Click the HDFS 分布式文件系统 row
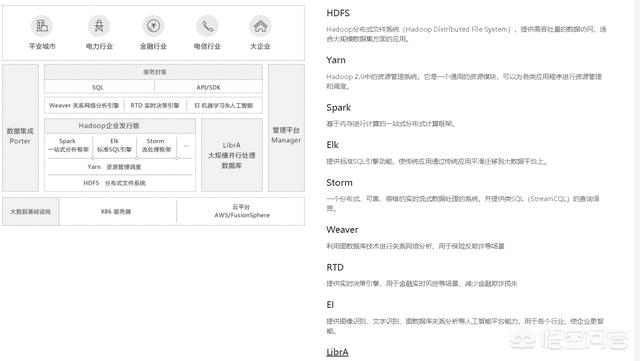The height and width of the screenshot is (361, 640). coord(120,183)
